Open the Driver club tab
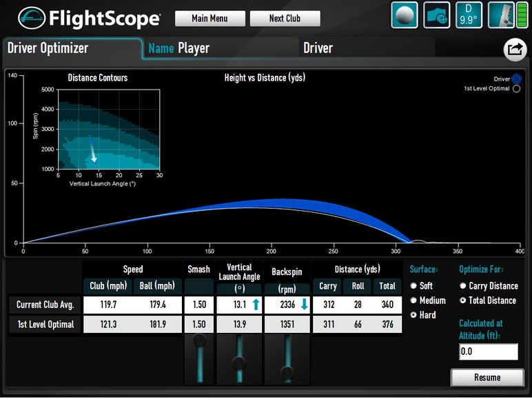Viewport: 532px width, 399px height. tap(367, 48)
